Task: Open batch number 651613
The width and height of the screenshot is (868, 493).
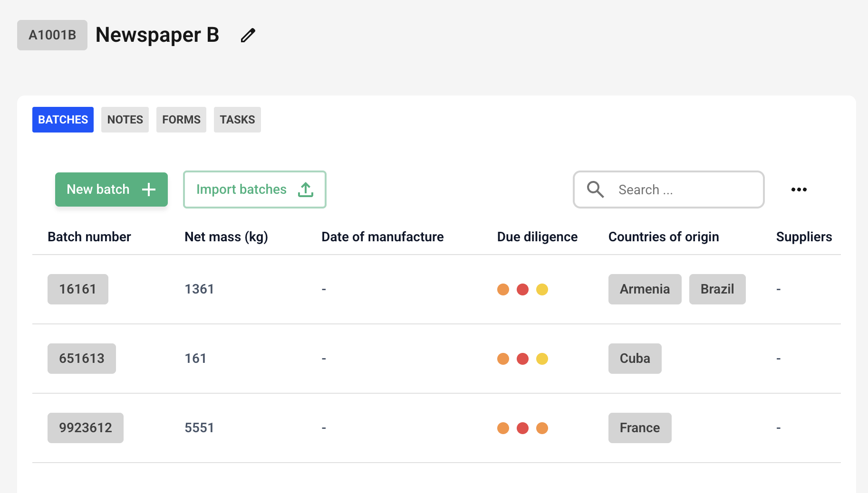Action: 81,359
